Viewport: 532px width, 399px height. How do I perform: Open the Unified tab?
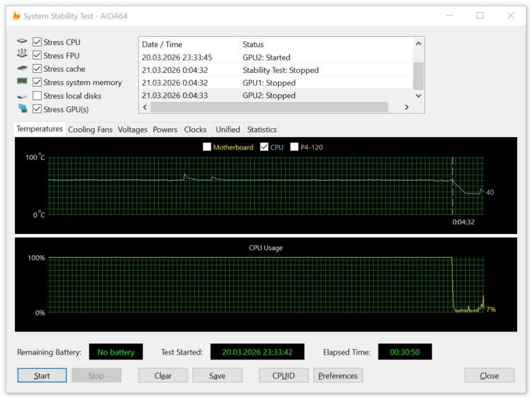pos(228,130)
